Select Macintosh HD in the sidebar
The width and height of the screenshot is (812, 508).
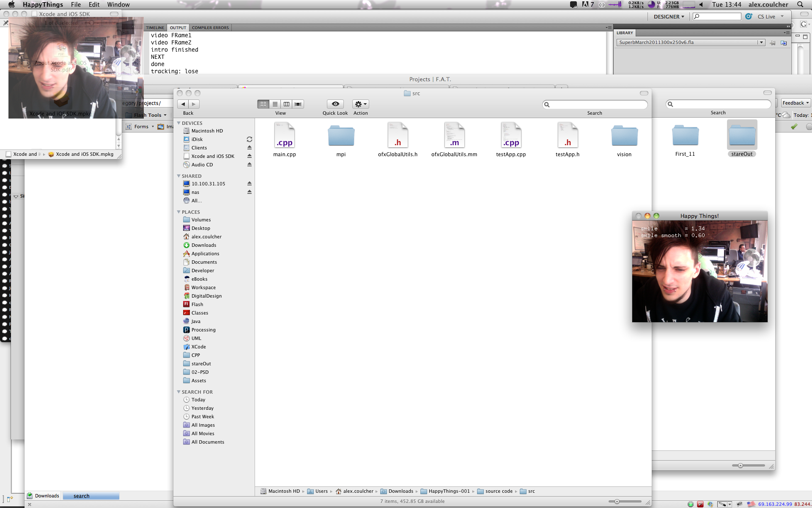(x=207, y=131)
